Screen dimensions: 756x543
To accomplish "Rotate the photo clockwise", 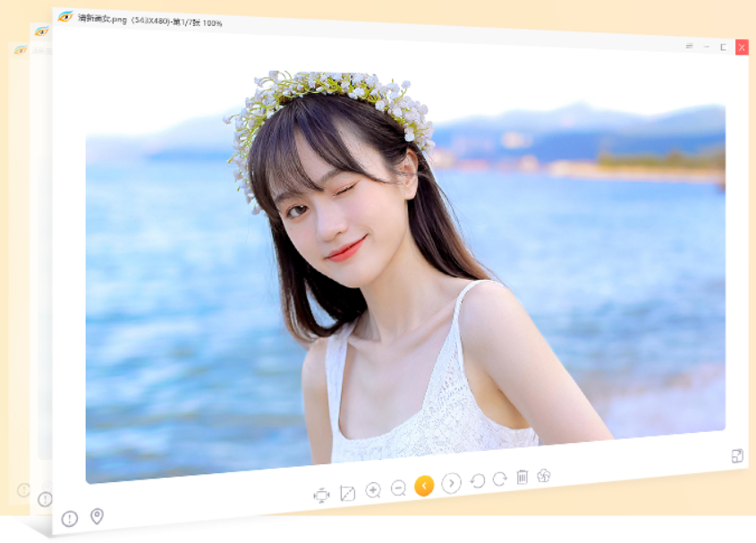I will 500,479.
